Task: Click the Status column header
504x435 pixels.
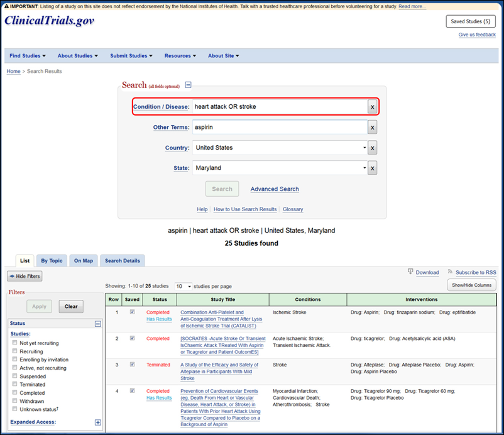Action: click(160, 299)
